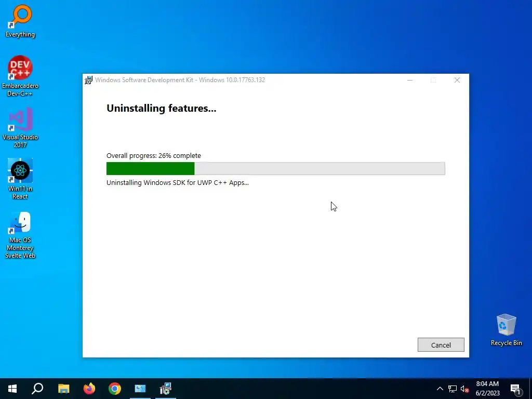Screen dimensions: 532x399
Task: Minimize the Windows SDK window
Action: 410,80
